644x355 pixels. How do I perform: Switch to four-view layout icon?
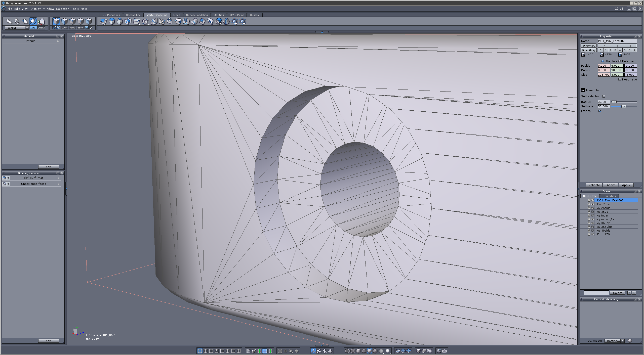pos(206,351)
